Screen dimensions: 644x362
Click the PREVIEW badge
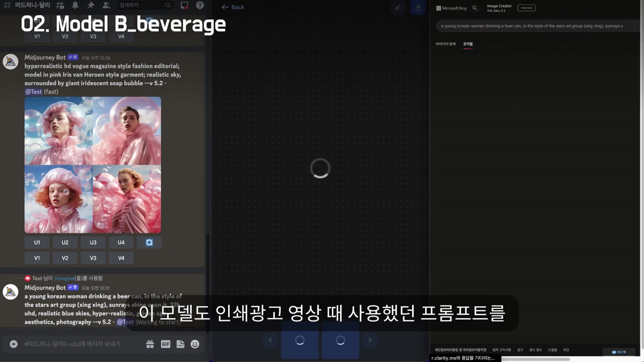tap(527, 8)
